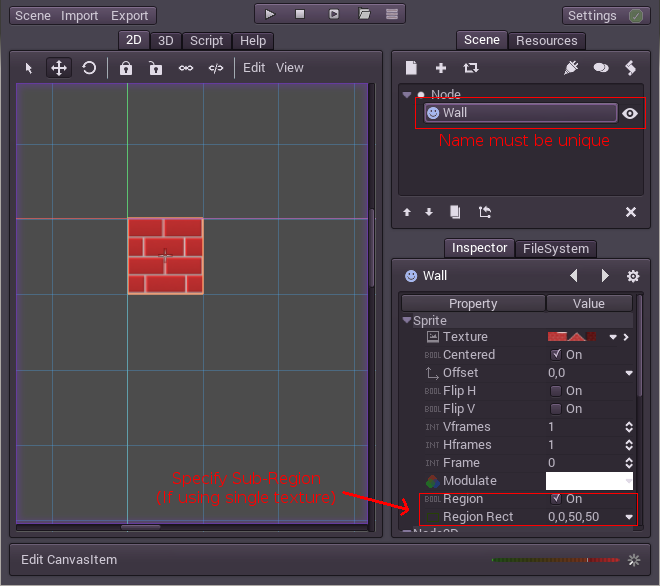Stop the running project
Viewport: 660px width, 586px height.
(300, 14)
